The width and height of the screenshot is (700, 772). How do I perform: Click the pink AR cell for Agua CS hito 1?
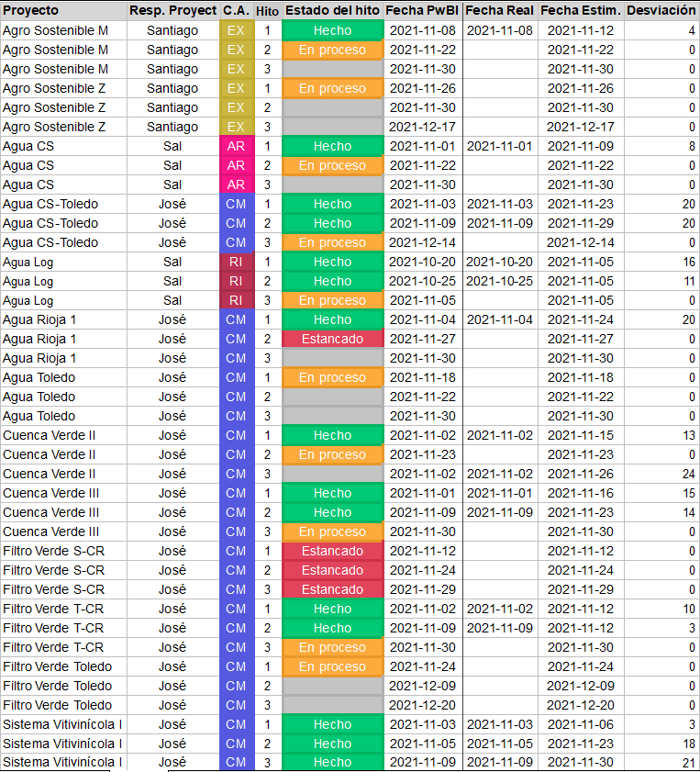[236, 146]
